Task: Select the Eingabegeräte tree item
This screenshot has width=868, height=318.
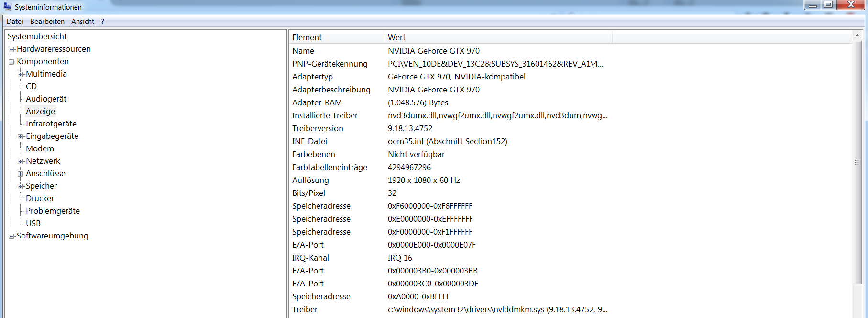Action: tap(52, 136)
